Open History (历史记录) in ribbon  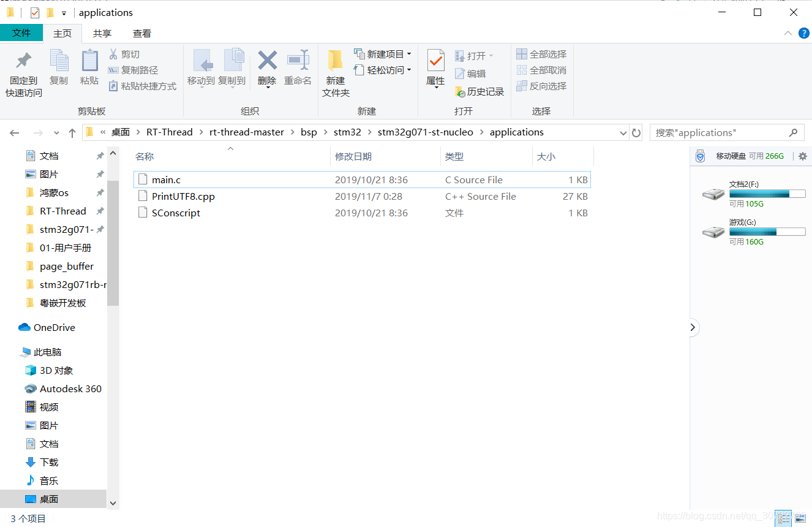click(479, 91)
